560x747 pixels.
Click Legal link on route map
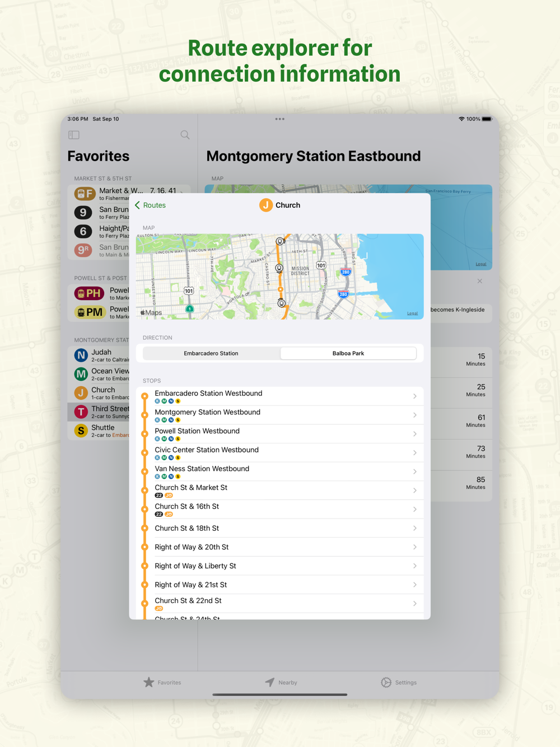click(x=412, y=314)
